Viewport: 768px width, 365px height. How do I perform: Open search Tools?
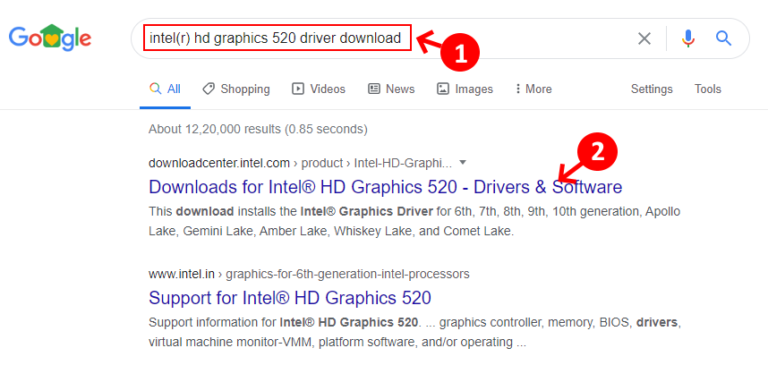[708, 89]
